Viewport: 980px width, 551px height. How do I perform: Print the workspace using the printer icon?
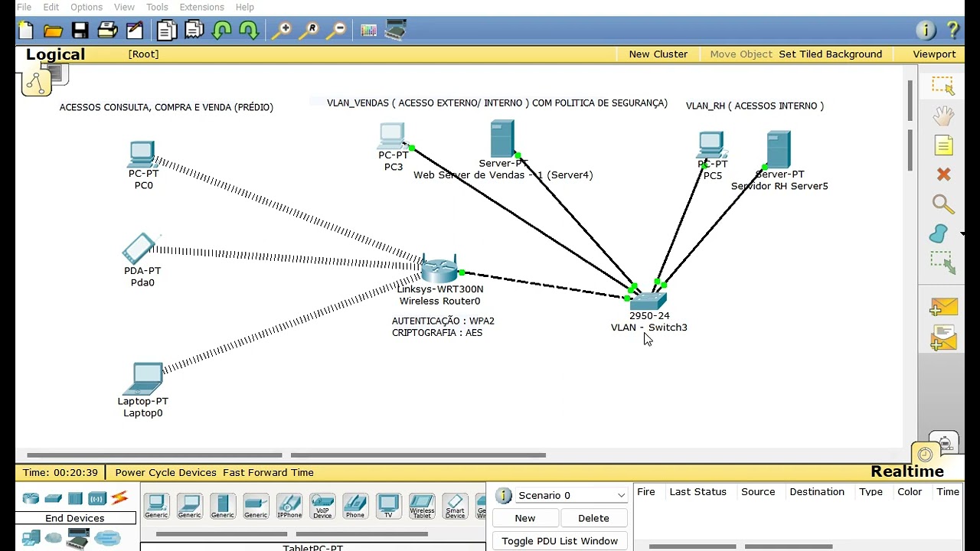coord(107,31)
